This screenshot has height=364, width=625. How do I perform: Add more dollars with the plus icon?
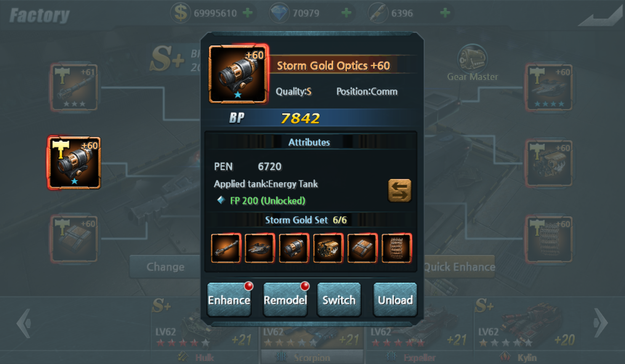pos(248,13)
